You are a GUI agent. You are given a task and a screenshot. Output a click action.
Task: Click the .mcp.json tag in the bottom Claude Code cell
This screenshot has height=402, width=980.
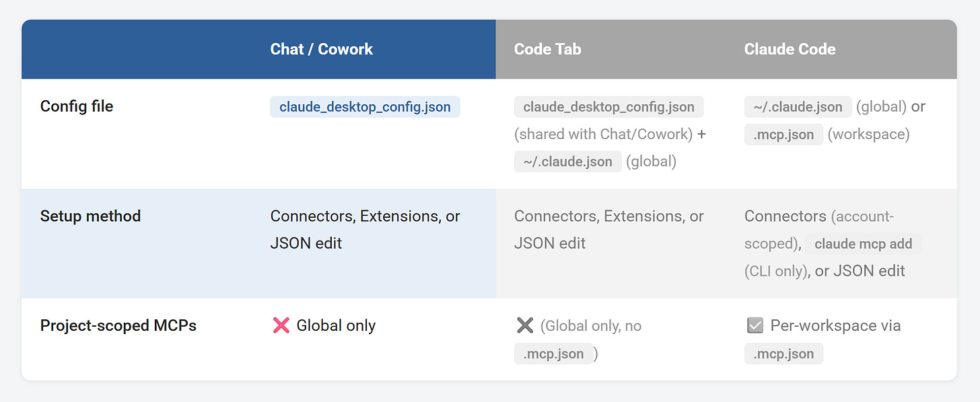click(x=783, y=353)
